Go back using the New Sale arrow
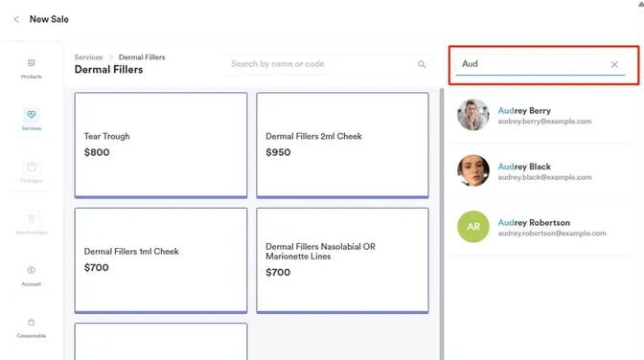644x360 pixels. tap(16, 19)
